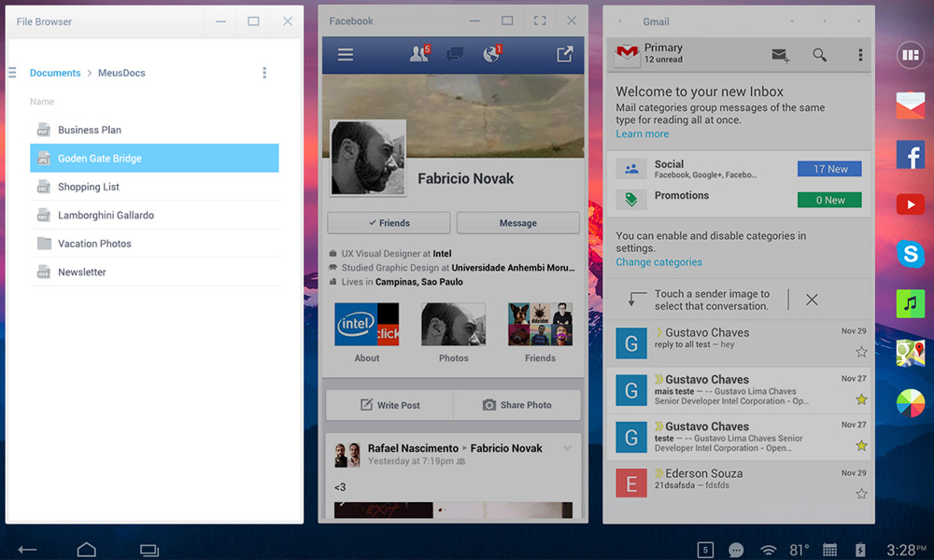Launch Skype from the dock

tap(910, 254)
